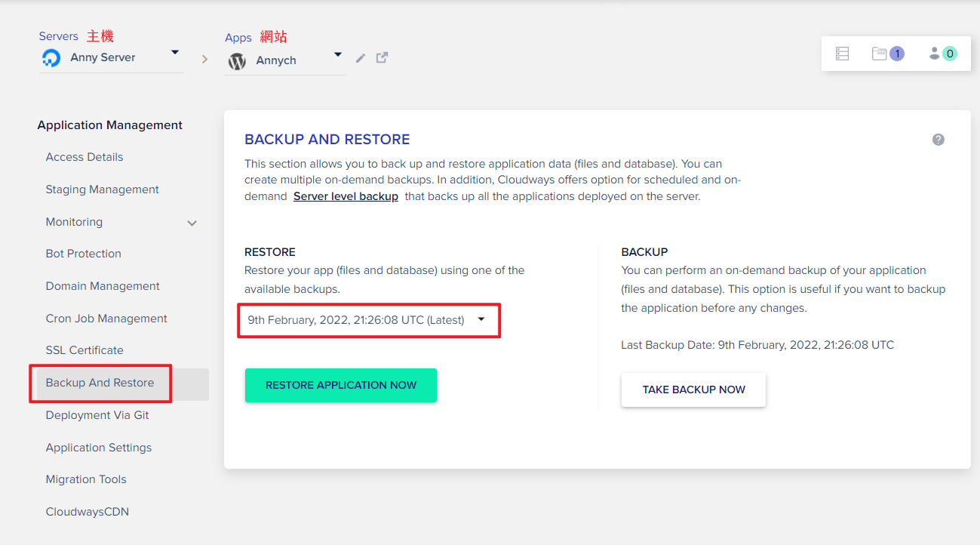
Task: Click Restore Application Now button
Action: 341,385
